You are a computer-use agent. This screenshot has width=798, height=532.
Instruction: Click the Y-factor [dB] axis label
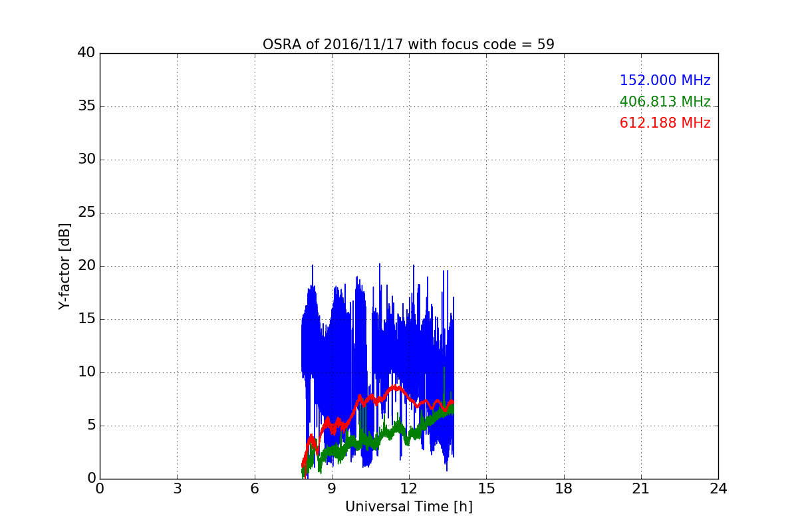[65, 266]
